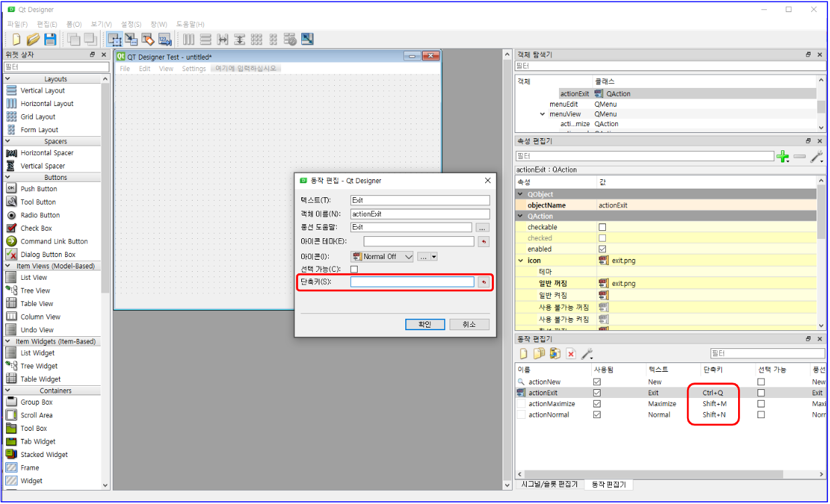
Task: Click the paste action icon in action editor
Action: click(x=555, y=354)
